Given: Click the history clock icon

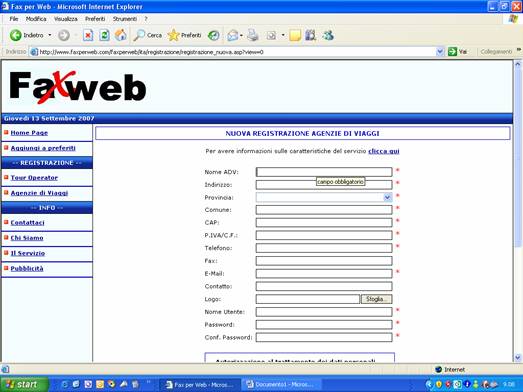Looking at the screenshot, I should click(x=213, y=35).
